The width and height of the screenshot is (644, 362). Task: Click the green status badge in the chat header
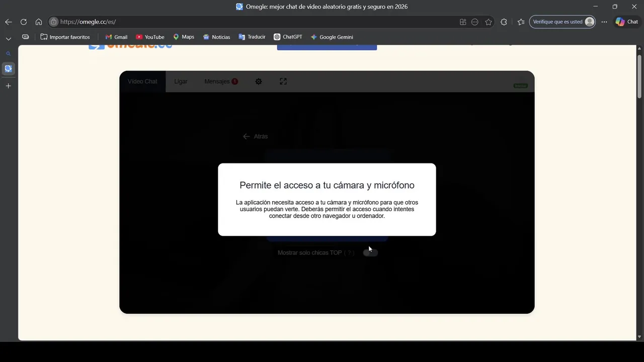click(x=520, y=86)
